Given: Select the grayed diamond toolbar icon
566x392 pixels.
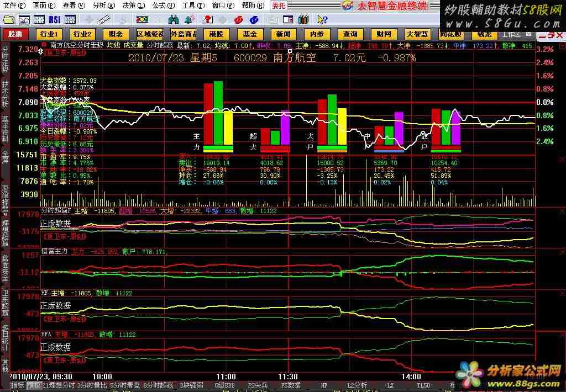Looking at the screenshot, I should (x=223, y=20).
